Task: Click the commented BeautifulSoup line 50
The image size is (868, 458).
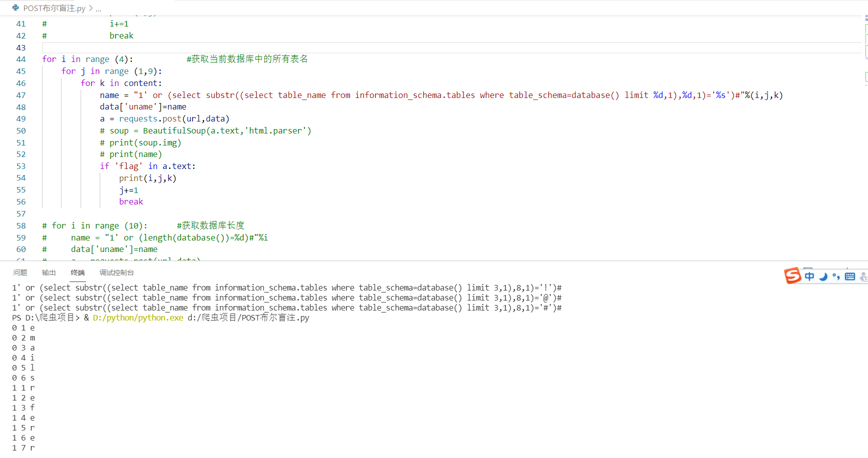Action: click(x=206, y=131)
